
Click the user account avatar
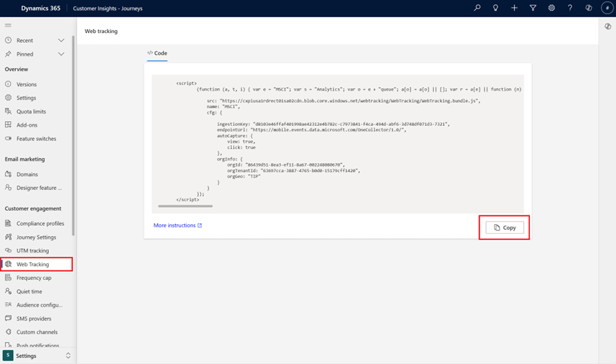coord(606,8)
